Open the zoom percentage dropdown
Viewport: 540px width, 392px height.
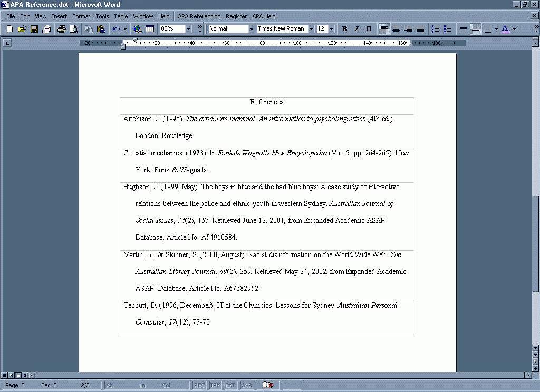click(188, 30)
